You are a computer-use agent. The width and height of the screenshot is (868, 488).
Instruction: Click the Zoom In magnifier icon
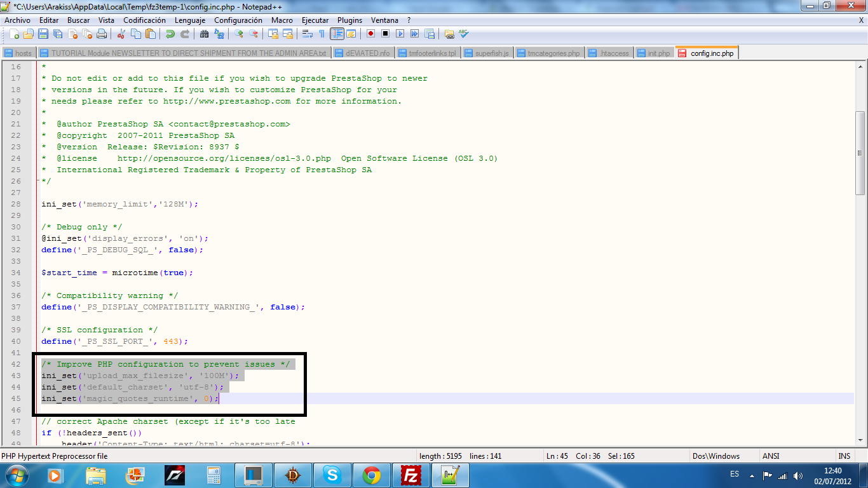pyautogui.click(x=238, y=34)
